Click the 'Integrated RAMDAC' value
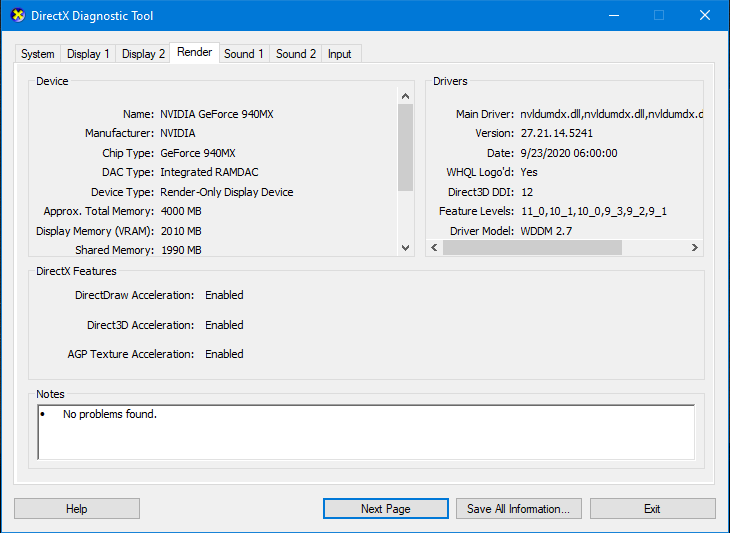730x533 pixels. point(209,172)
